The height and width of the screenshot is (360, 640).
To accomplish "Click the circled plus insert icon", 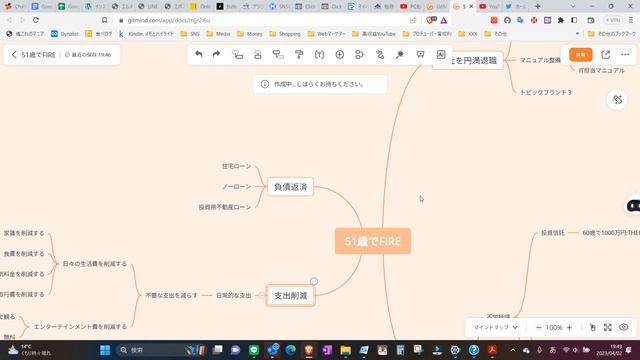I will tap(340, 54).
